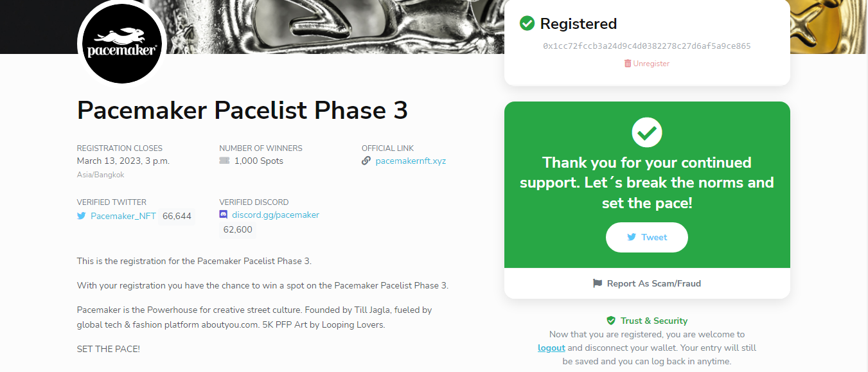Click the chain link icon under Official Link
Screen dimensions: 868x372
[x=366, y=161]
